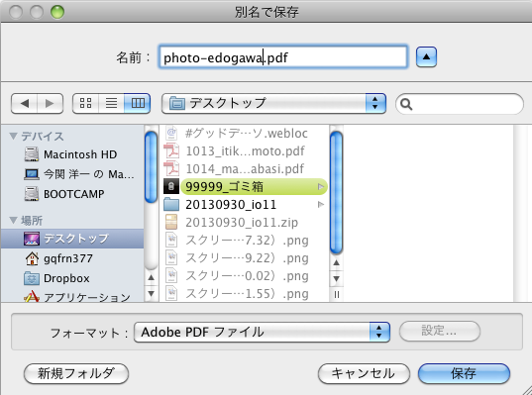The width and height of the screenshot is (532, 395).
Task: Cancel with the キャンセル button
Action: point(364,373)
